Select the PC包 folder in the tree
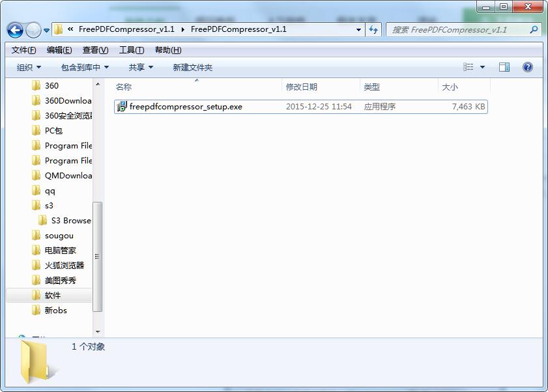 [53, 131]
